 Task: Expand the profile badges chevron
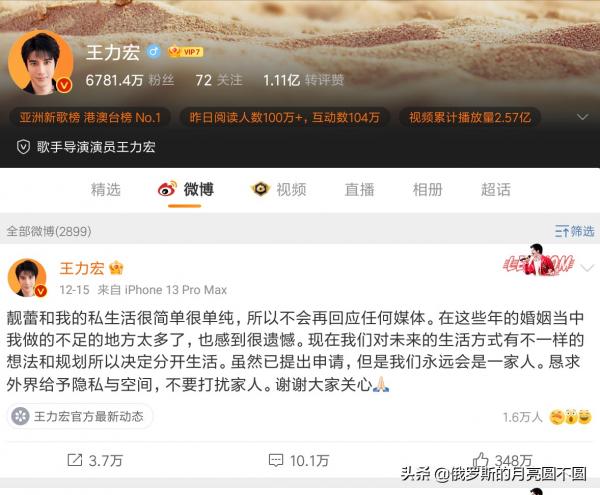pos(582,117)
